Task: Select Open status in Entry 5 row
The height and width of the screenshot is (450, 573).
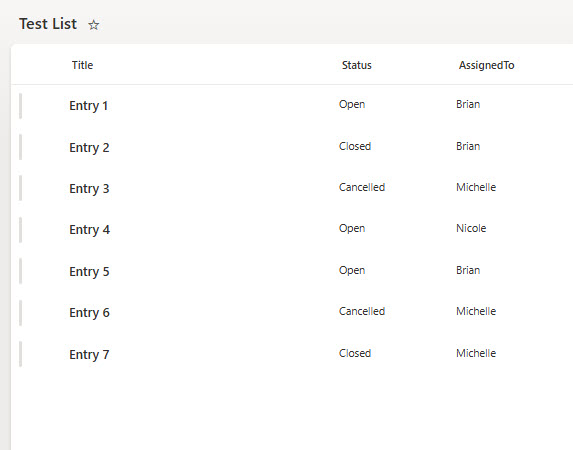Action: (x=352, y=271)
